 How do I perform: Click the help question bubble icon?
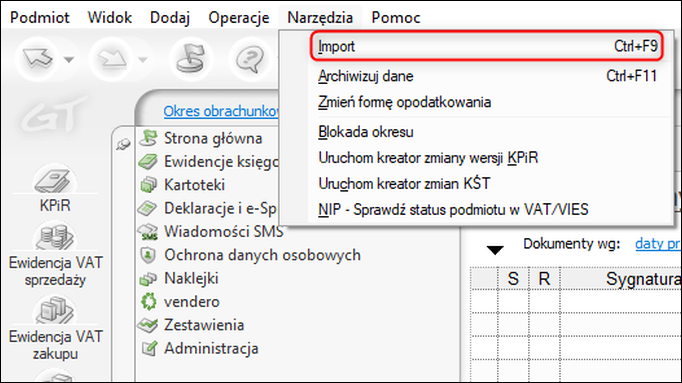pyautogui.click(x=250, y=58)
